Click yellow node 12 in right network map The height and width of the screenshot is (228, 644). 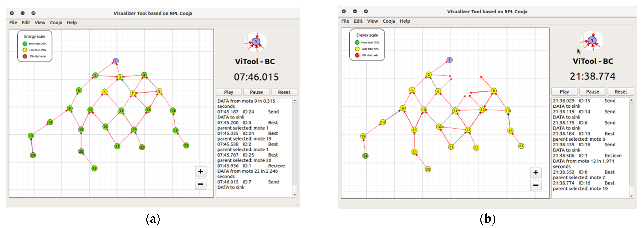click(482, 110)
